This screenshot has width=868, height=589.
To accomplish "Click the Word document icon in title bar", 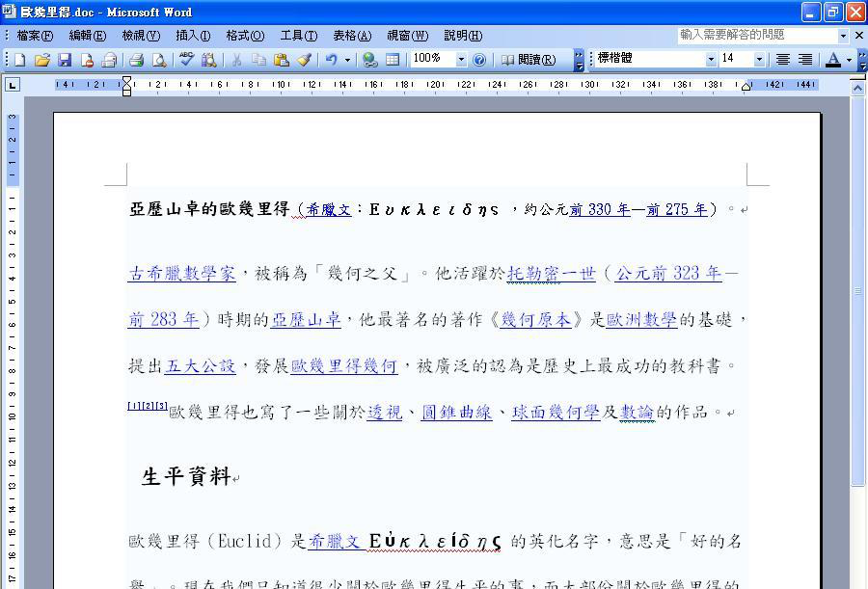I will (9, 12).
